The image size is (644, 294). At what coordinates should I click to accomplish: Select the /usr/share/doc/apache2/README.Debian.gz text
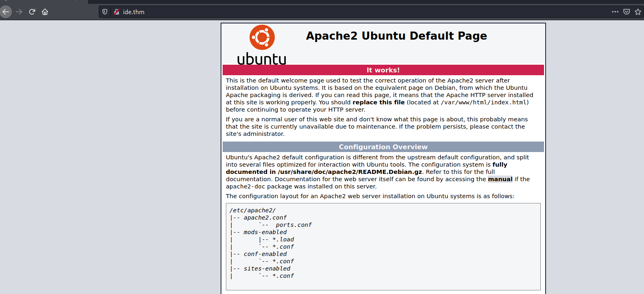click(350, 172)
